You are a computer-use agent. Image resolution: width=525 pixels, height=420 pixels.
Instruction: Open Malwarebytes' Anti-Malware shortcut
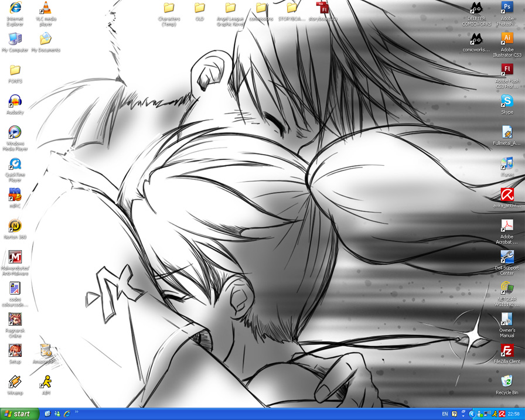pos(15,263)
